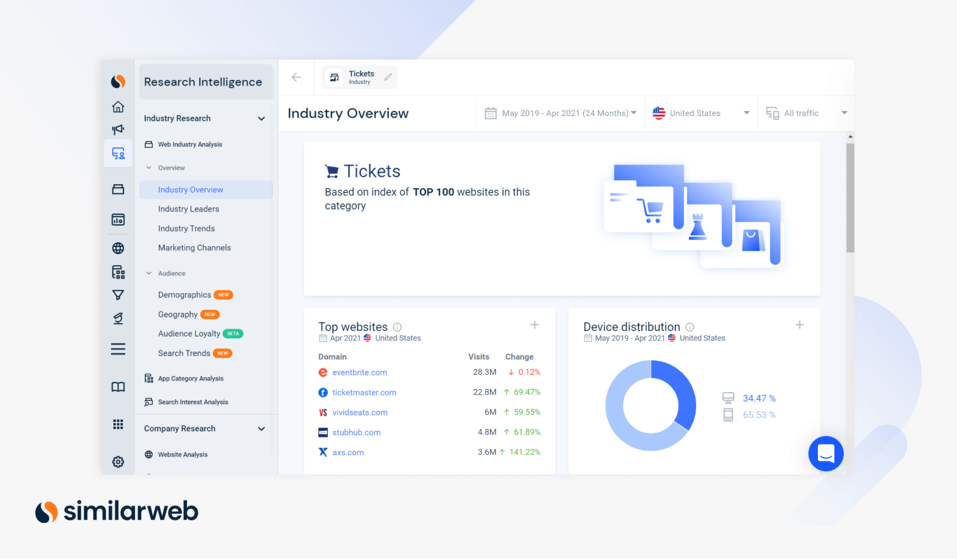Open the United States country dropdown
Image resolution: width=957 pixels, height=560 pixels.
point(701,114)
